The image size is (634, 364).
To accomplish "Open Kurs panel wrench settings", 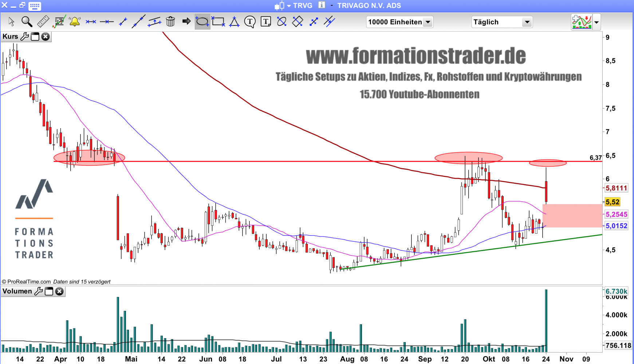I will tap(25, 36).
